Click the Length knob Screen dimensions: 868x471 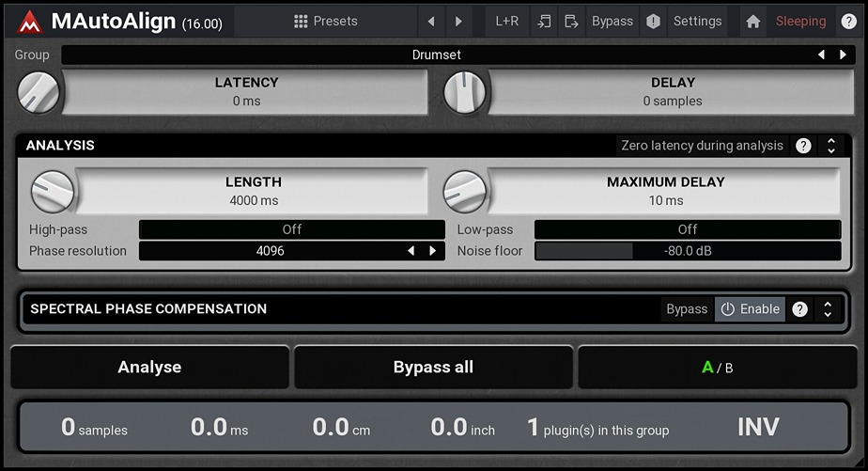click(x=53, y=192)
